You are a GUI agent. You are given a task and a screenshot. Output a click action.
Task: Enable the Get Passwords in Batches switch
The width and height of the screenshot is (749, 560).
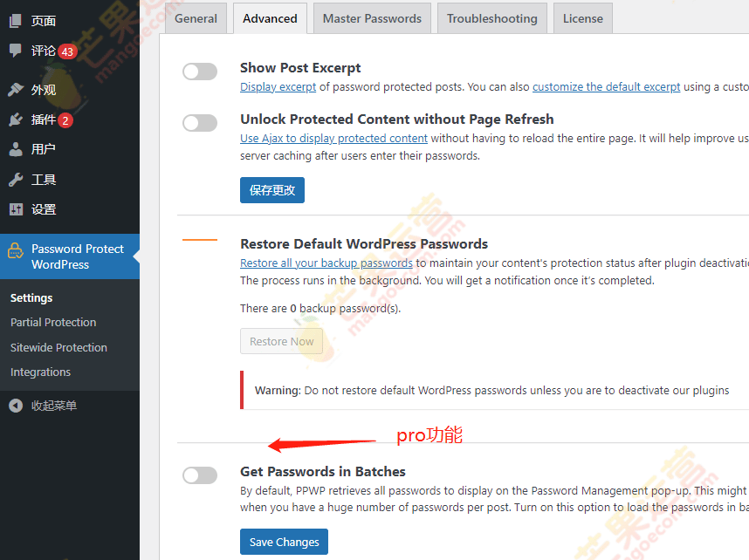pyautogui.click(x=200, y=475)
